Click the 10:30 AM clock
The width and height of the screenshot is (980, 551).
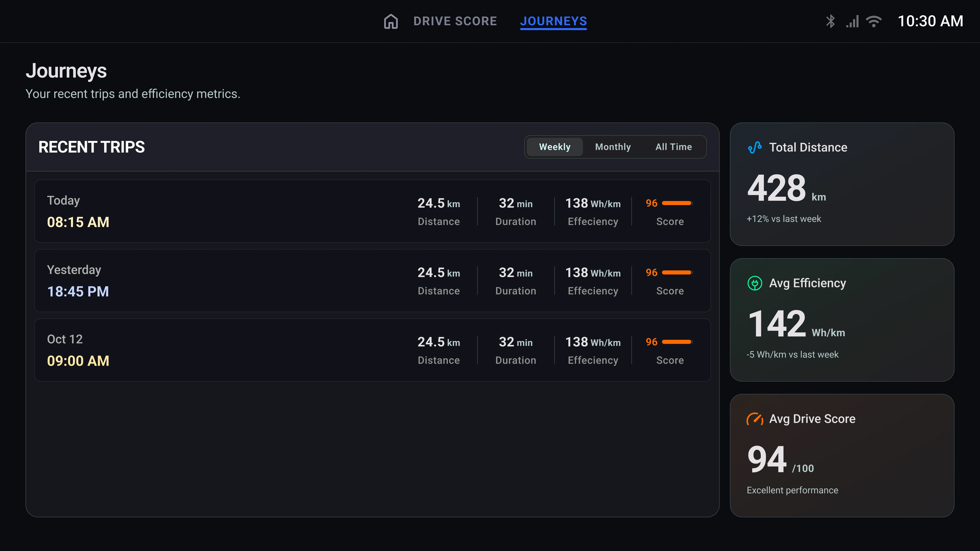pyautogui.click(x=930, y=21)
